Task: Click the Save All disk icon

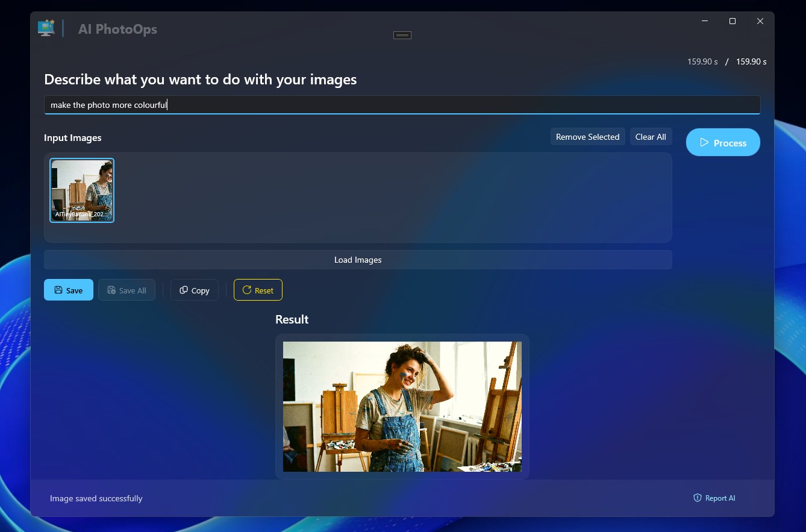Action: coord(113,290)
